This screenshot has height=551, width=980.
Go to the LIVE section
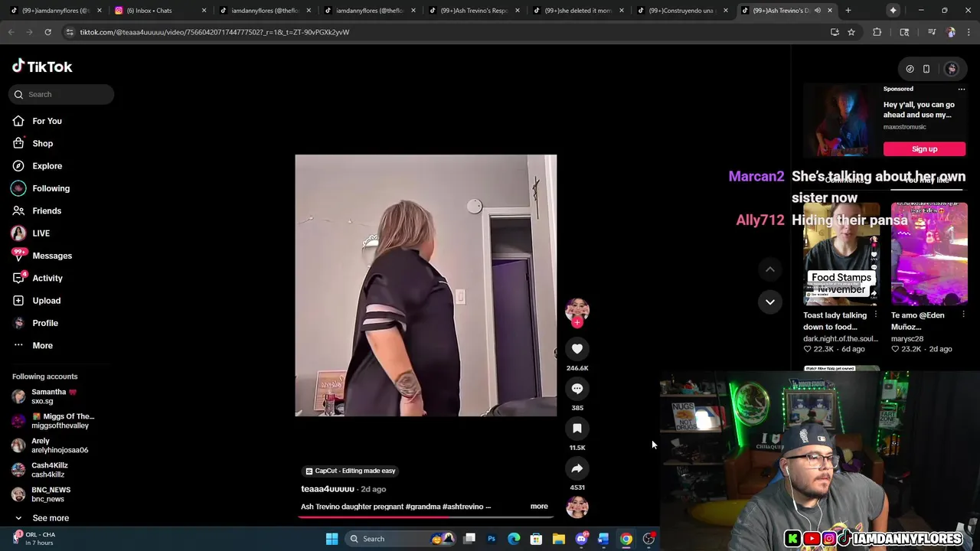pyautogui.click(x=41, y=233)
